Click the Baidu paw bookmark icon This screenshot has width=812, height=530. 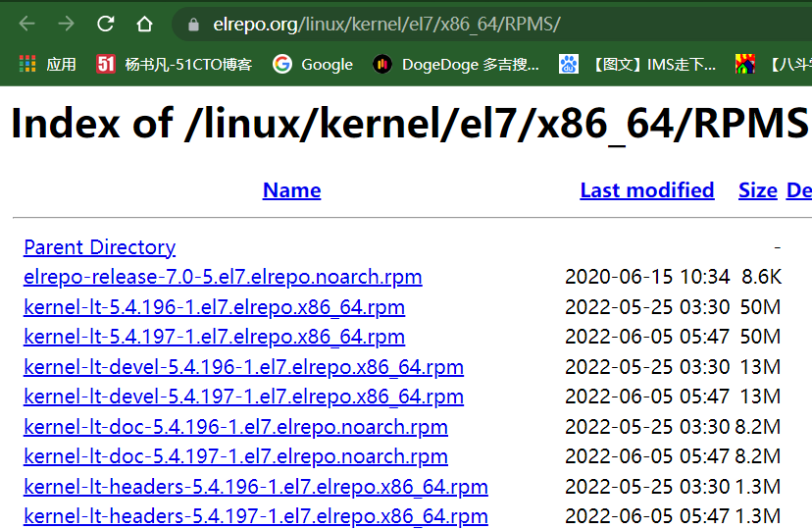pos(569,64)
